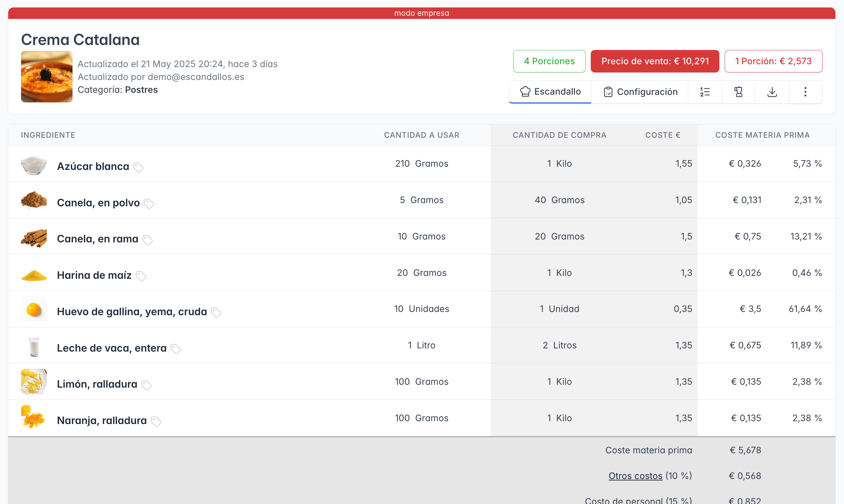Click the CANTIDAD A USAR column header
The width and height of the screenshot is (844, 504).
point(422,135)
